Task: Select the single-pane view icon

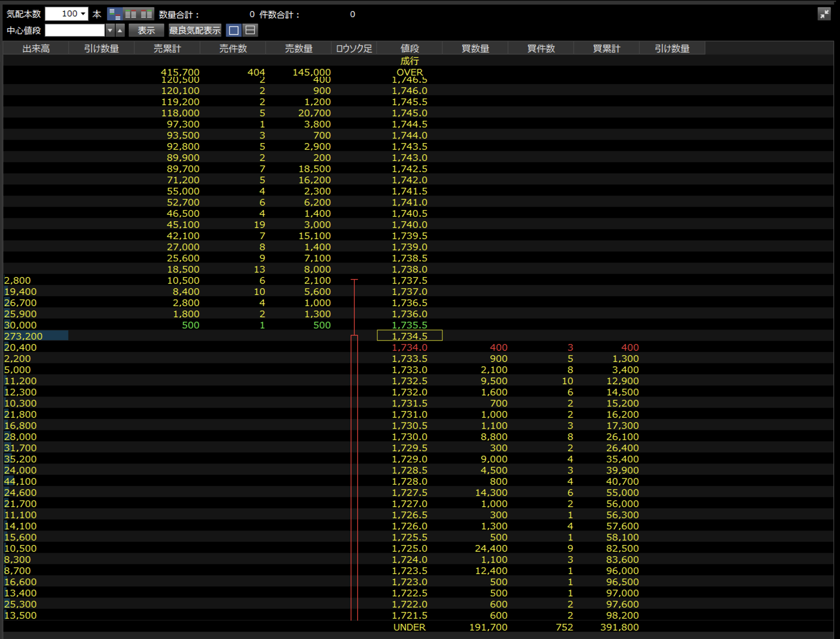Action: tap(234, 30)
